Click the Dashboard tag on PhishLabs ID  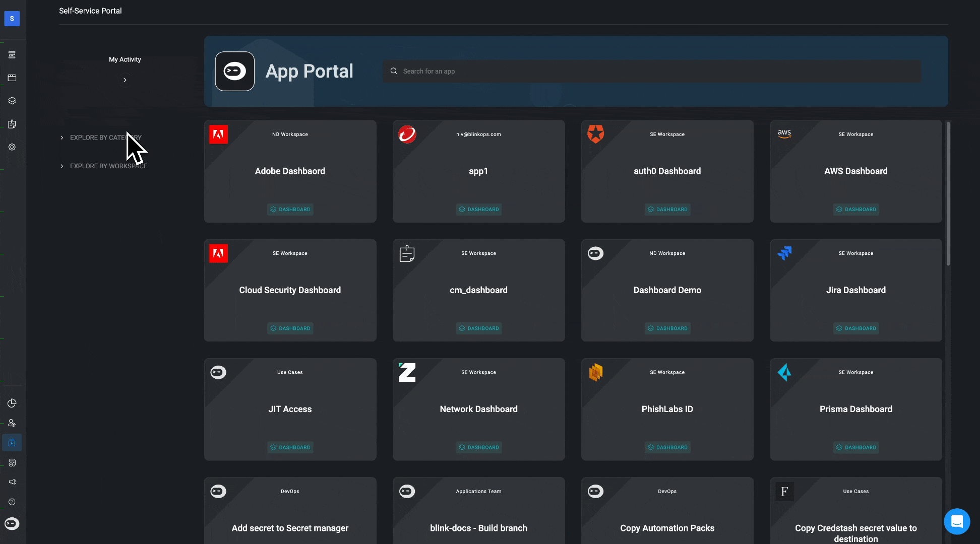[667, 447]
